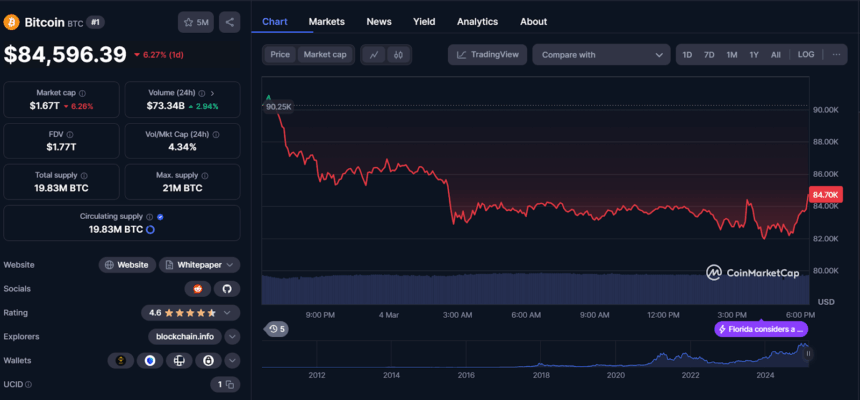Select the 1D time range
Viewport: 860px width, 400px height.
pyautogui.click(x=687, y=55)
